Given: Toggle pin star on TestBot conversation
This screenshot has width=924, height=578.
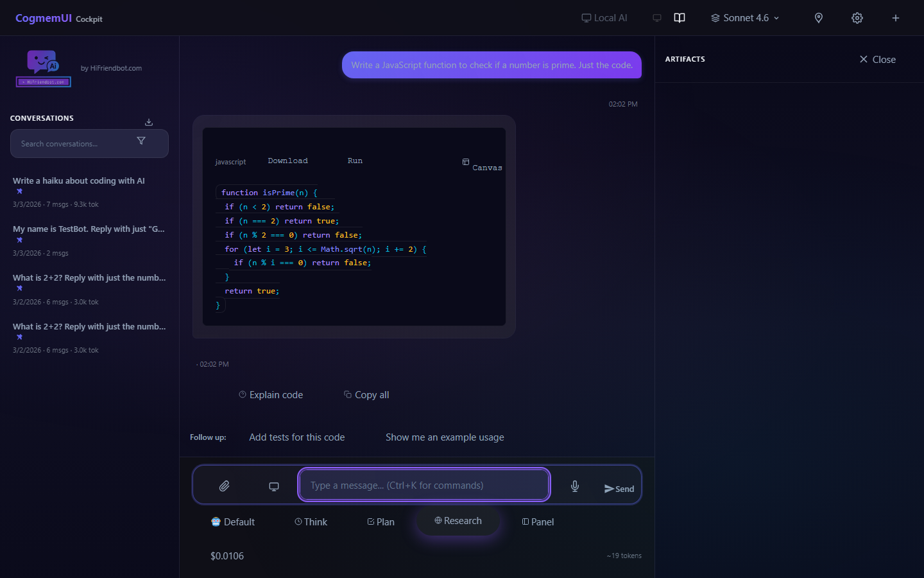Looking at the screenshot, I should click(19, 240).
